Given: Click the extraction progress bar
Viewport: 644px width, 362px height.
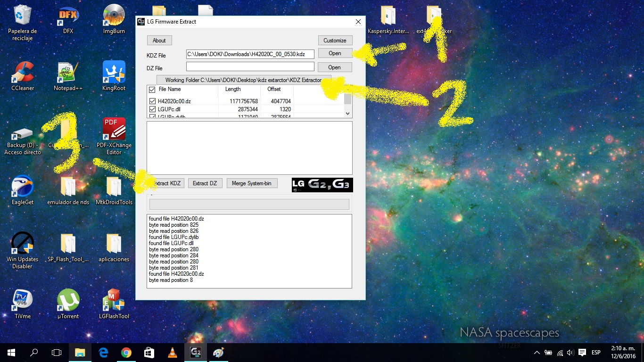Looking at the screenshot, I should coord(249,204).
